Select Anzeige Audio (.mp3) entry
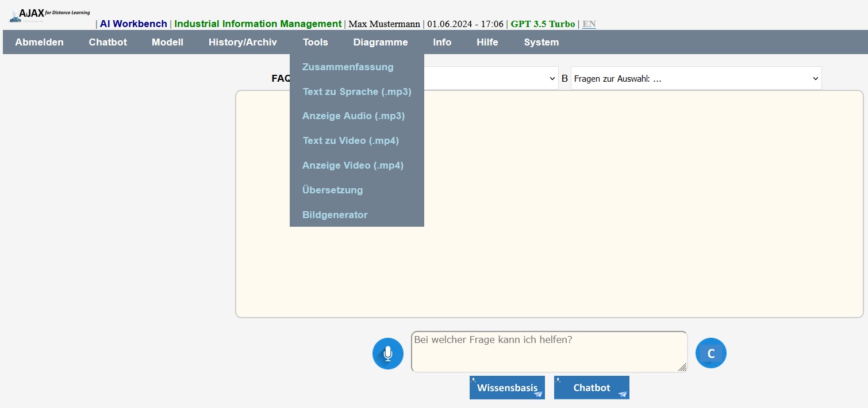 [354, 116]
